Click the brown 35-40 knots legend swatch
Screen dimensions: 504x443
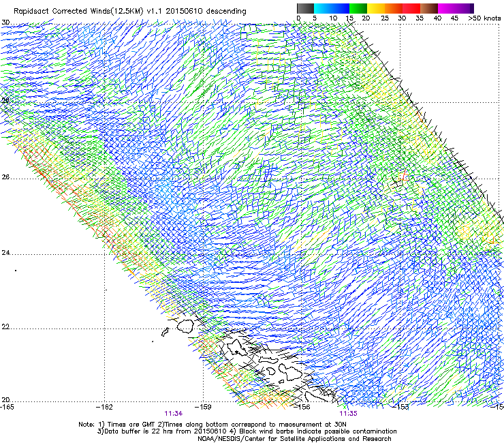pos(429,8)
